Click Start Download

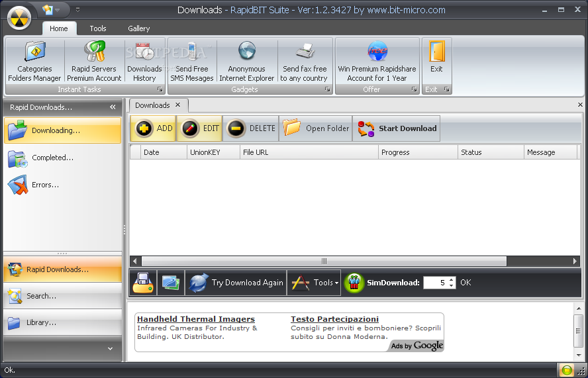[x=397, y=128]
